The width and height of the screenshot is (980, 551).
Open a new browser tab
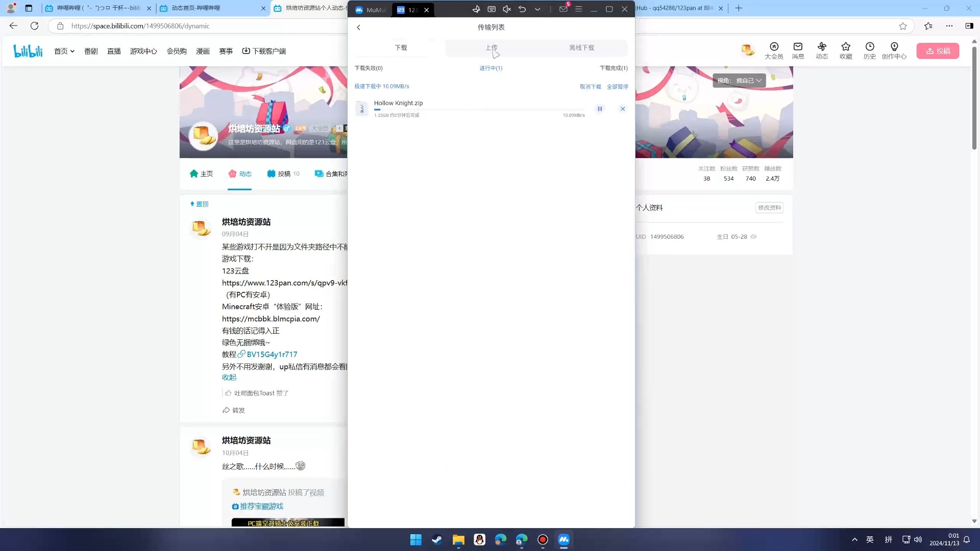pyautogui.click(x=739, y=8)
